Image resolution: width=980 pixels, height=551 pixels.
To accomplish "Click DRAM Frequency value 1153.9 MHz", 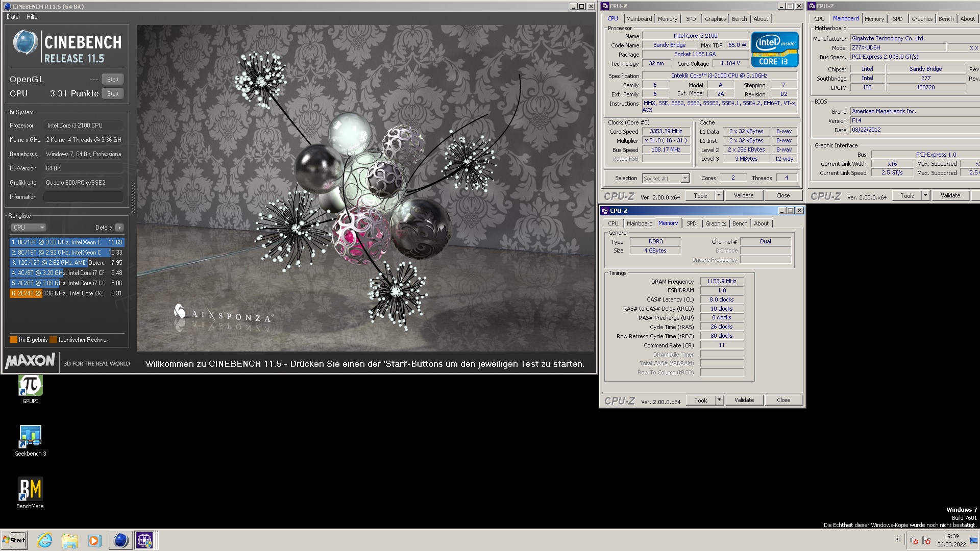I will coord(722,281).
